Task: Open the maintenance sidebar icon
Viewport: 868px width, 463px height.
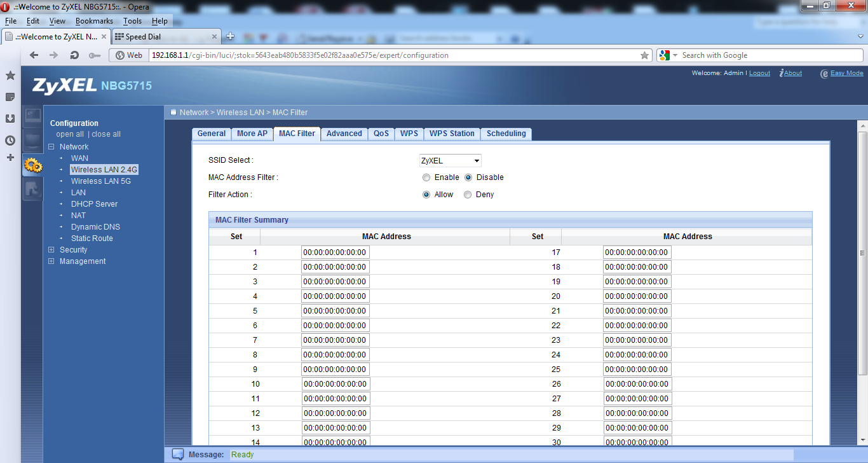Action: click(33, 189)
